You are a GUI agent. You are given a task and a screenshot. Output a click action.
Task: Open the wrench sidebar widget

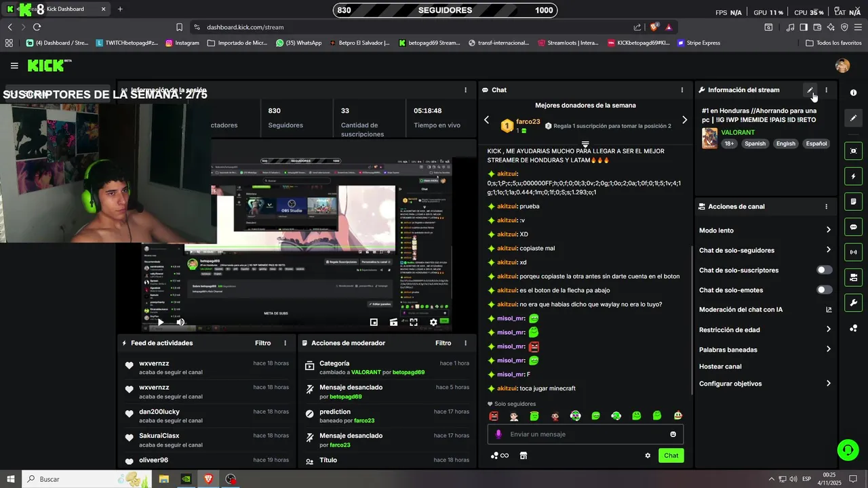point(853,302)
